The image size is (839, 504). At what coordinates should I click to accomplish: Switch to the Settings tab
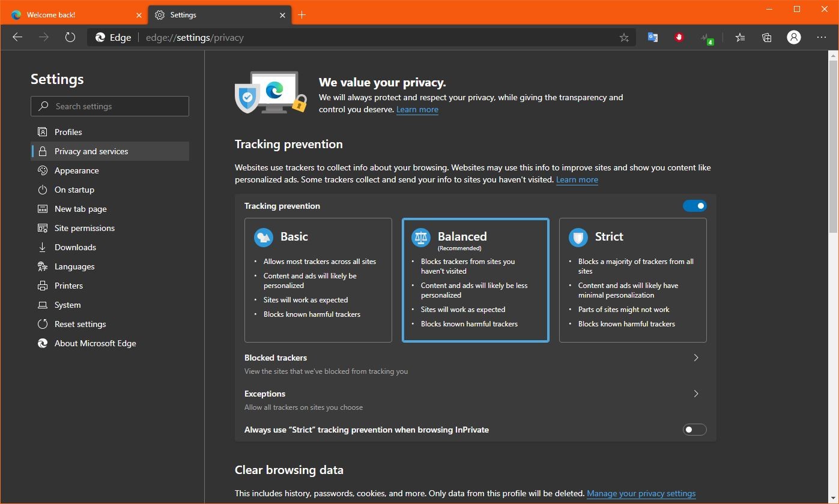[x=220, y=15]
